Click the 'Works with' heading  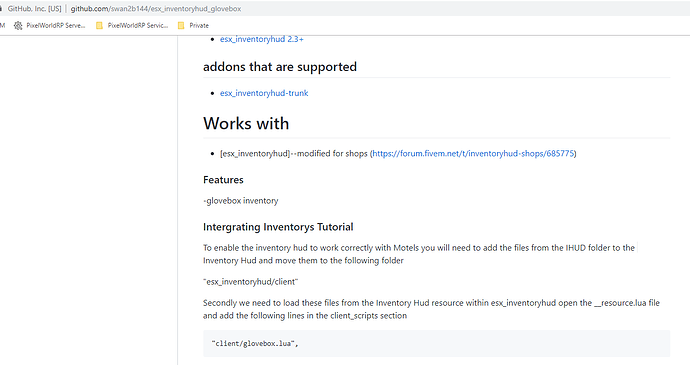pos(246,123)
